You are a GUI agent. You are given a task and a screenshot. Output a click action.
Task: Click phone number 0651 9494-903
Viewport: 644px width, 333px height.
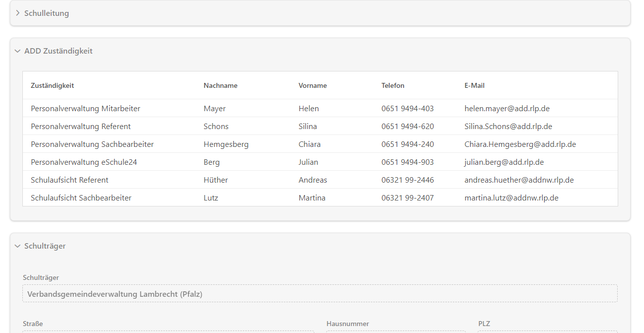point(407,162)
